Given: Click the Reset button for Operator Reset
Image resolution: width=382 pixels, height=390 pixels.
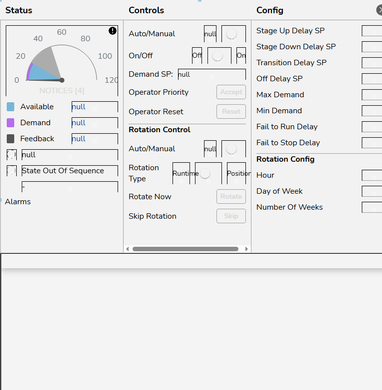Looking at the screenshot, I should coord(231,111).
